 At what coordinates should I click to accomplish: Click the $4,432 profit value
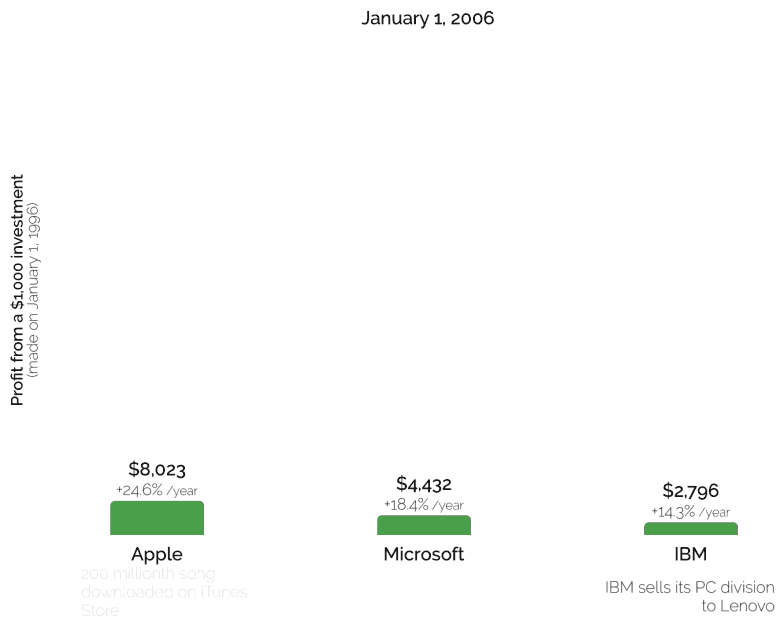(x=424, y=484)
